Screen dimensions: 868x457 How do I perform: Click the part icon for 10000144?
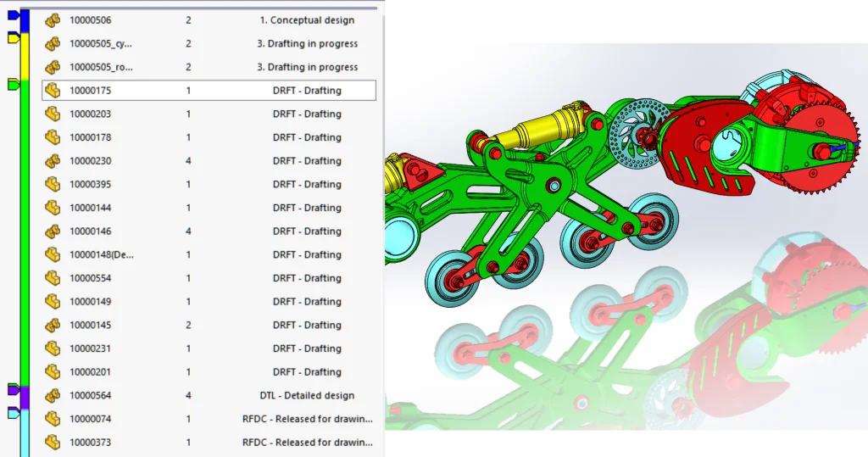pyautogui.click(x=53, y=208)
